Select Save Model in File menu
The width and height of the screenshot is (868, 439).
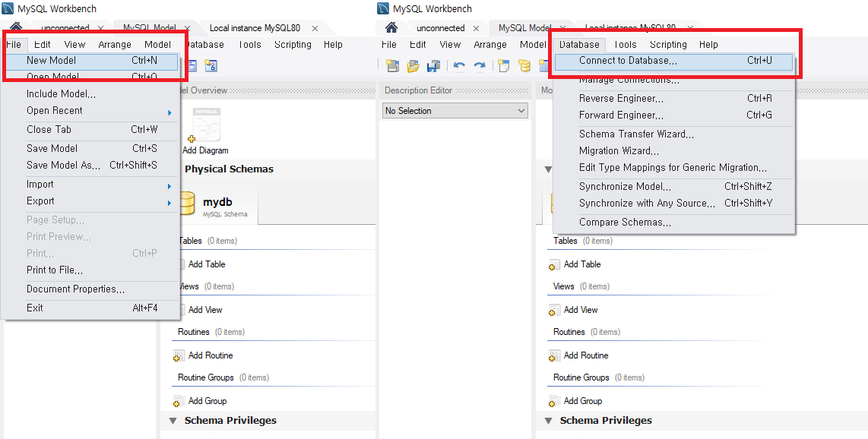91,148
